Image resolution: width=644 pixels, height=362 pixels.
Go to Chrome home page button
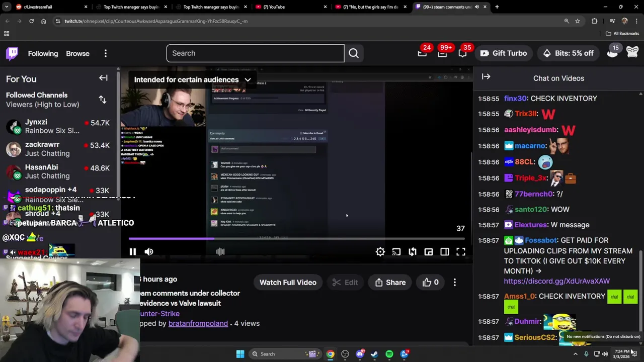(x=43, y=21)
